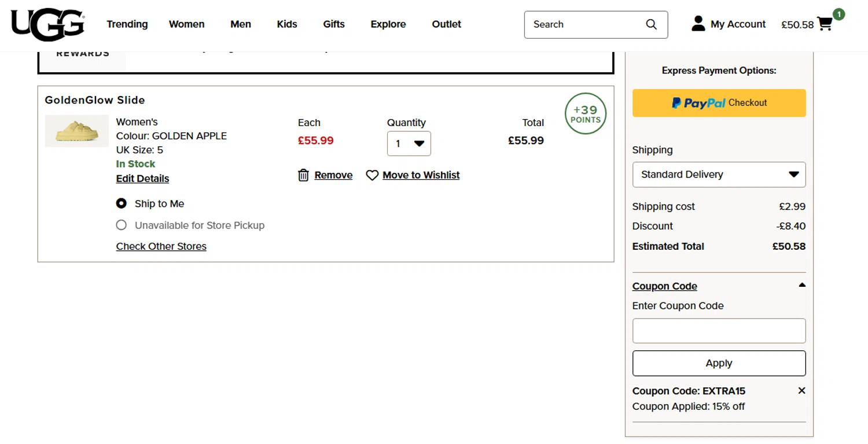The height and width of the screenshot is (444, 868).
Task: Click the search magnifier icon
Action: coord(652,24)
